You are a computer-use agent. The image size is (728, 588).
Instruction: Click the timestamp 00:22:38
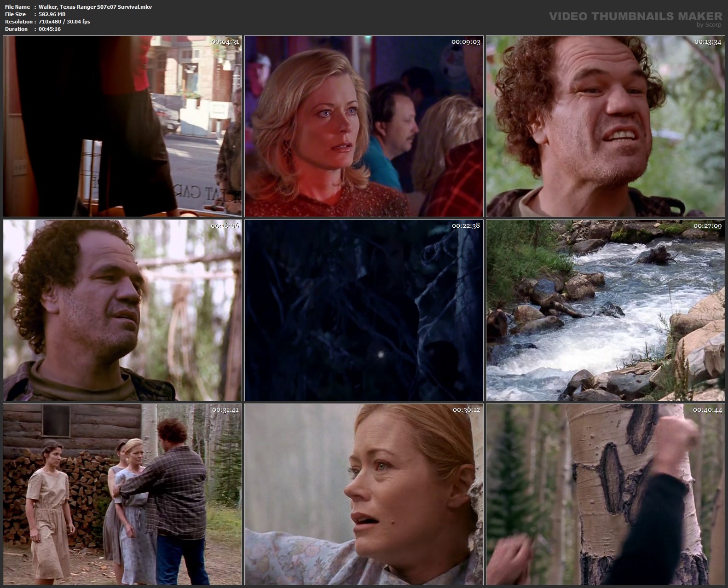(x=466, y=226)
